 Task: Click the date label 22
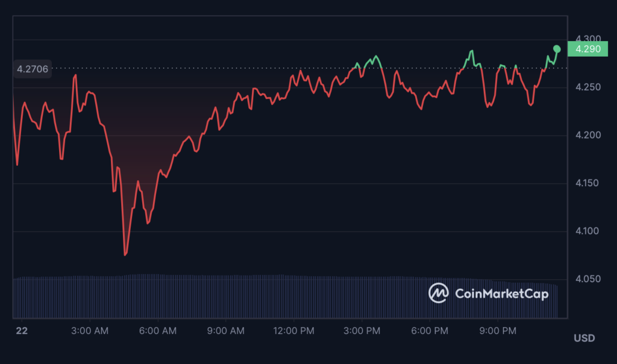(x=22, y=331)
